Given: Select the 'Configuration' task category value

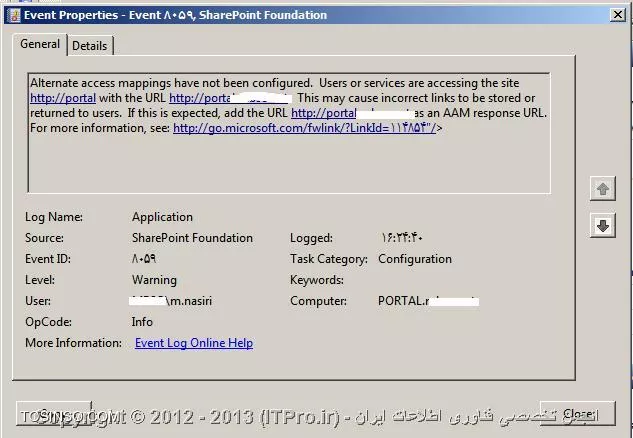Looking at the screenshot, I should click(415, 259).
